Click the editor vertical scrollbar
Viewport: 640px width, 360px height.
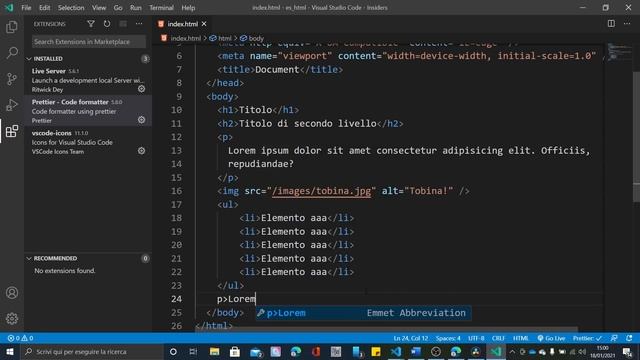click(x=636, y=136)
